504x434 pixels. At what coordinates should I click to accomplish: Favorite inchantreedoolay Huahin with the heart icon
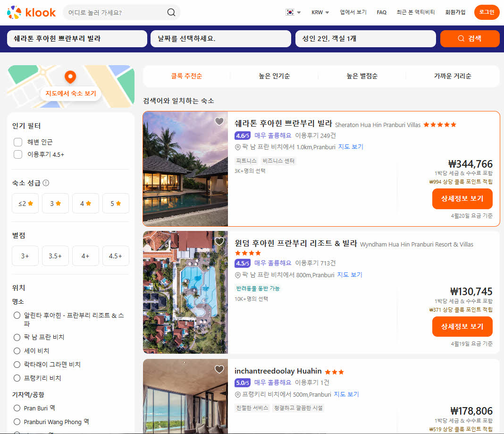coord(219,369)
